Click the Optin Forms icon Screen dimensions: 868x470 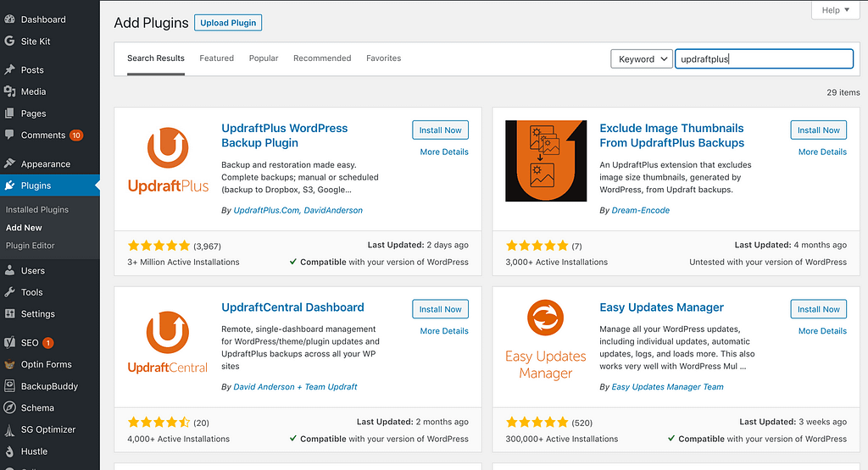tap(9, 364)
